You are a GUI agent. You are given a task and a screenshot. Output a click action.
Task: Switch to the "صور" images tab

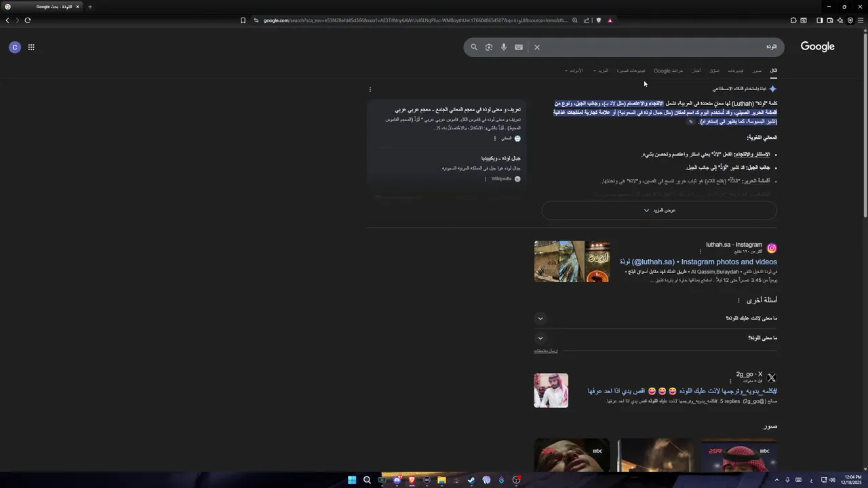(x=757, y=70)
